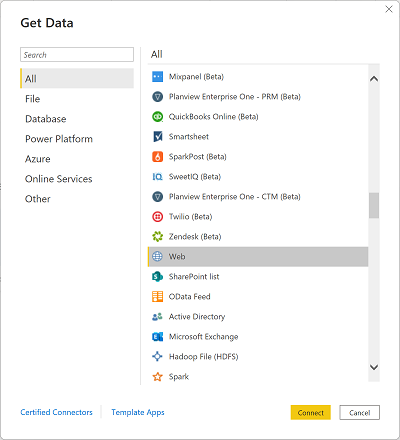Select Planview Enterprise One - PRM label
The width and height of the screenshot is (400, 440).
(234, 97)
